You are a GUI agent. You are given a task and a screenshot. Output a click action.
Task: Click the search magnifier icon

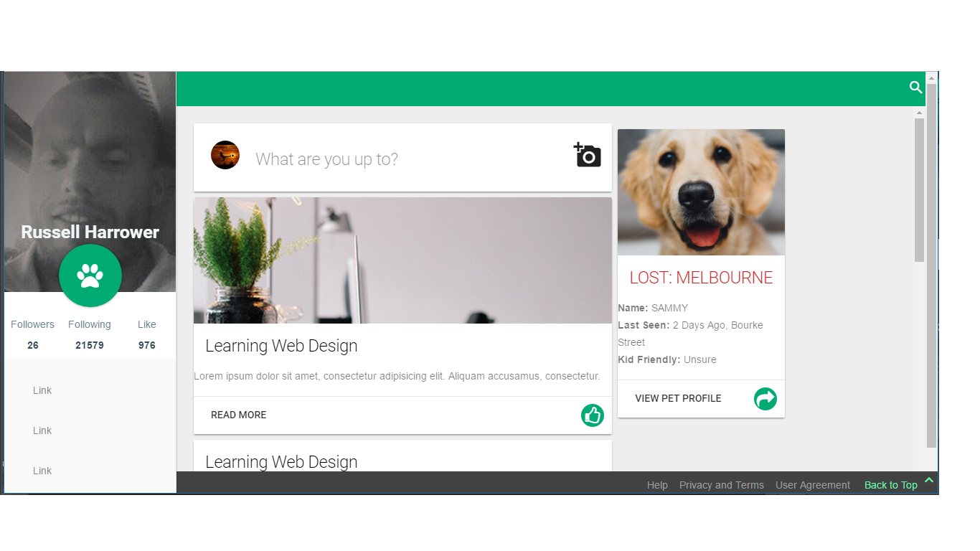tap(915, 88)
